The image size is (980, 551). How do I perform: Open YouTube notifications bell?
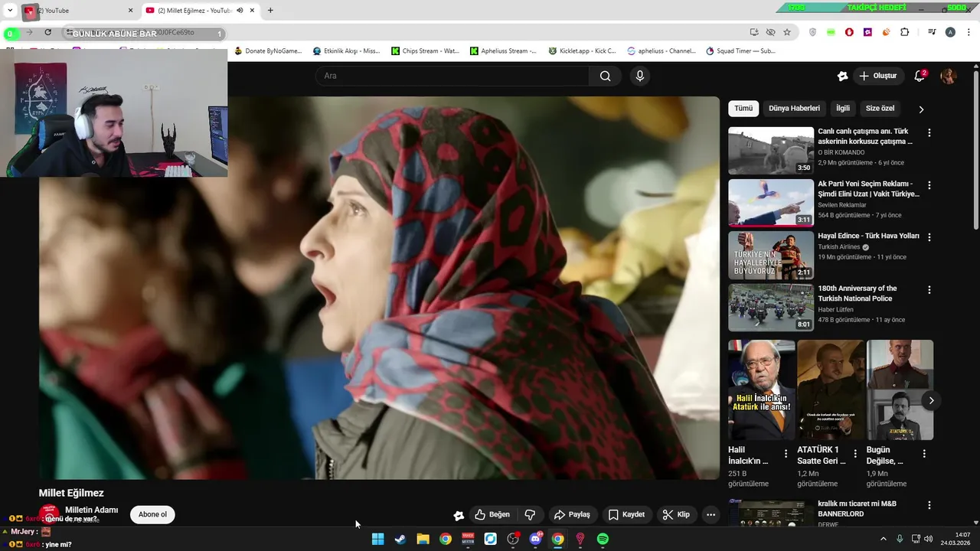(920, 76)
